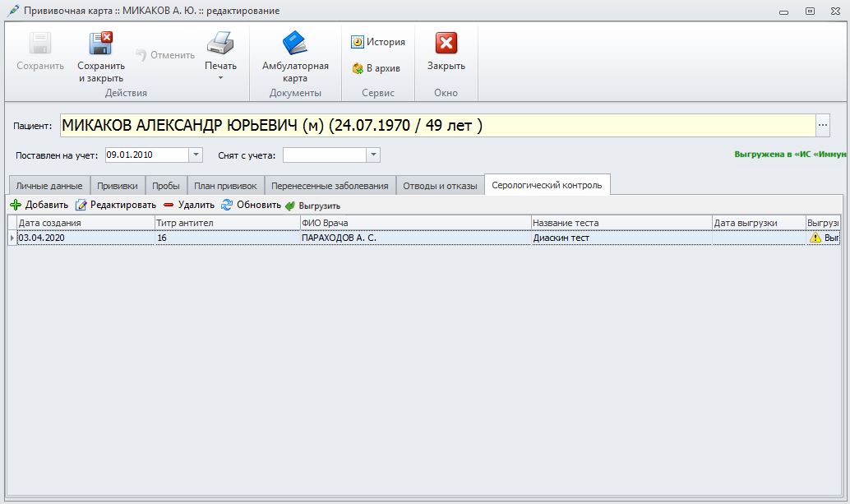Click the Выгрузить export button
This screenshot has height=504, width=850.
click(x=312, y=206)
